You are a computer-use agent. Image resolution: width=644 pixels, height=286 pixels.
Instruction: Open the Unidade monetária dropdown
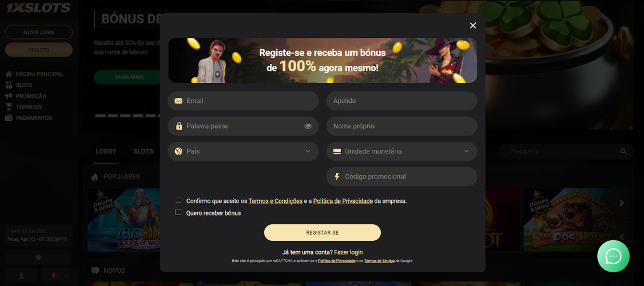pos(401,151)
